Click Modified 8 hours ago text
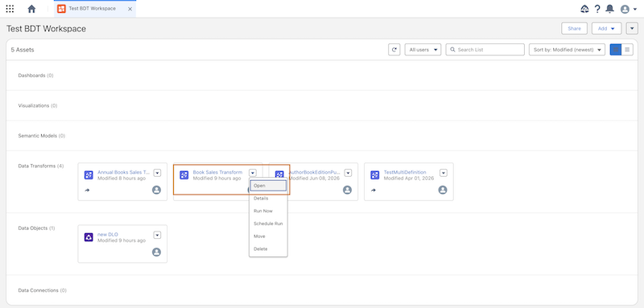 (x=122, y=179)
